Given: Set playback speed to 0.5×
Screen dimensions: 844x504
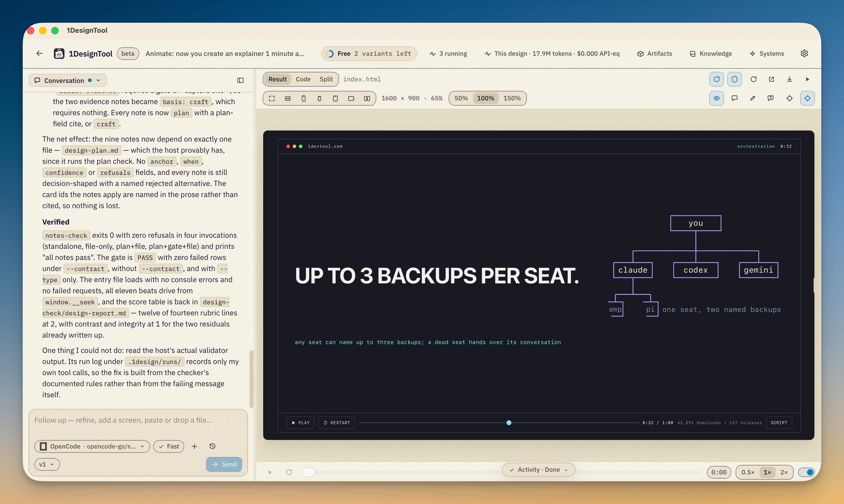Looking at the screenshot, I should [x=748, y=472].
